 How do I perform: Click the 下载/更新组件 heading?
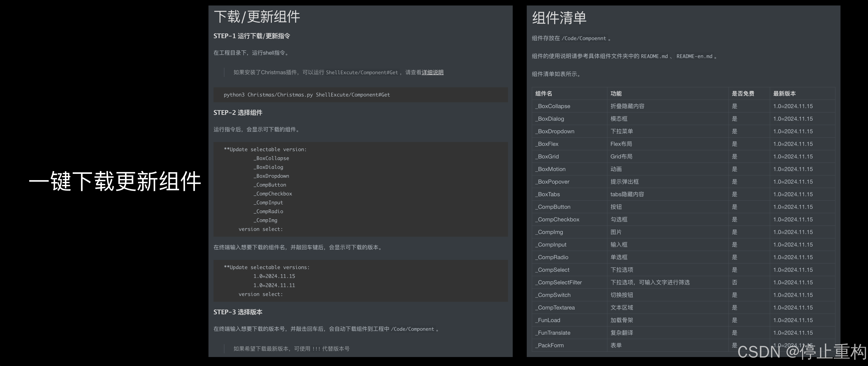click(257, 17)
